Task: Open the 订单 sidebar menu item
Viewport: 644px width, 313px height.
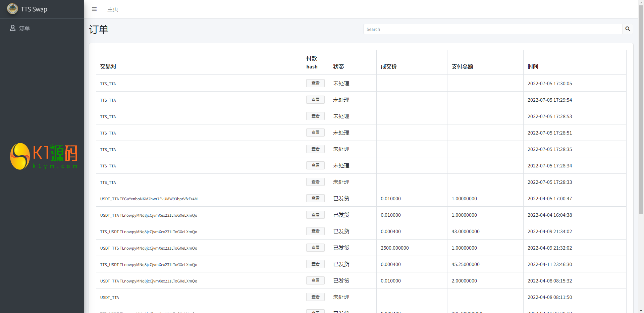Action: pyautogui.click(x=24, y=28)
